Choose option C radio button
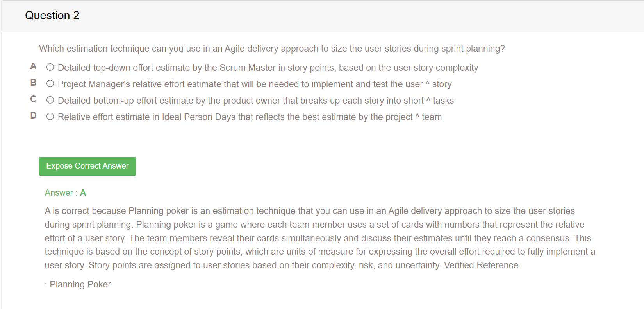 pos(50,100)
